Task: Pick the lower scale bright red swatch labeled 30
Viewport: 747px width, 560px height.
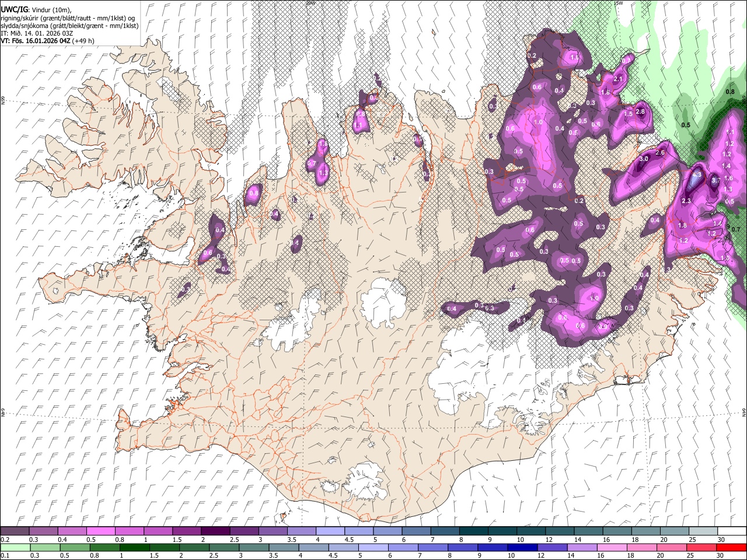Action: click(x=732, y=547)
